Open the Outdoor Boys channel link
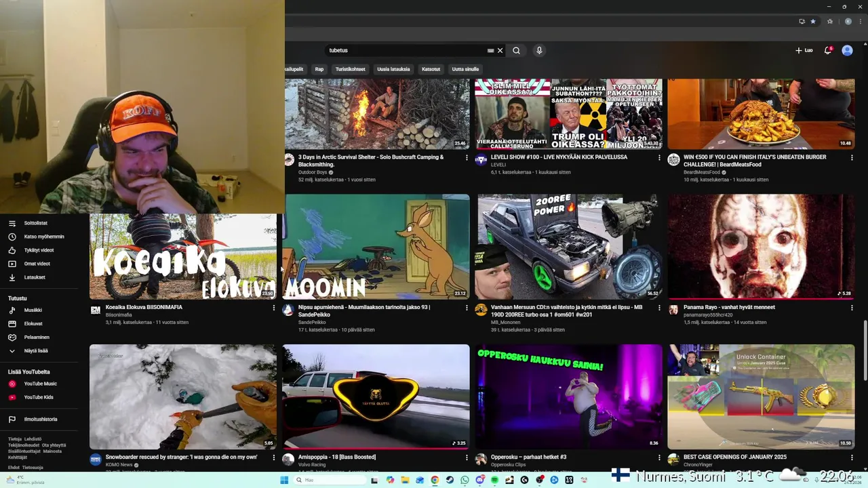This screenshot has width=868, height=488. pyautogui.click(x=313, y=172)
